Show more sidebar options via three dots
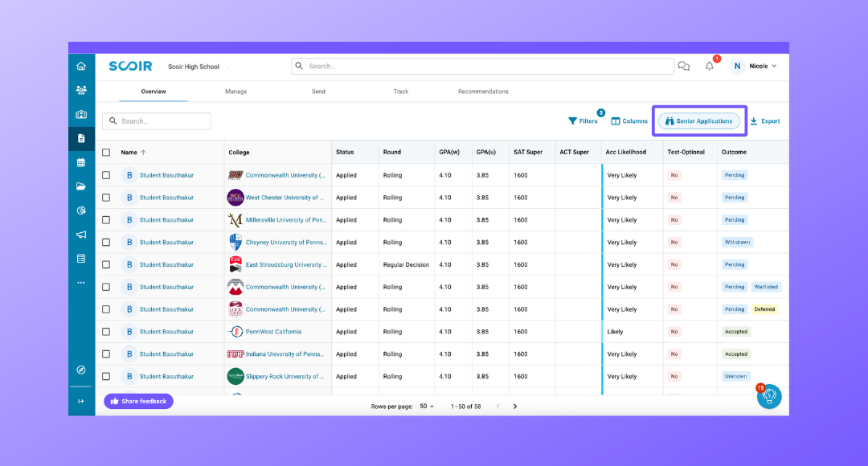Screen dimensions: 868x466 coord(81,283)
